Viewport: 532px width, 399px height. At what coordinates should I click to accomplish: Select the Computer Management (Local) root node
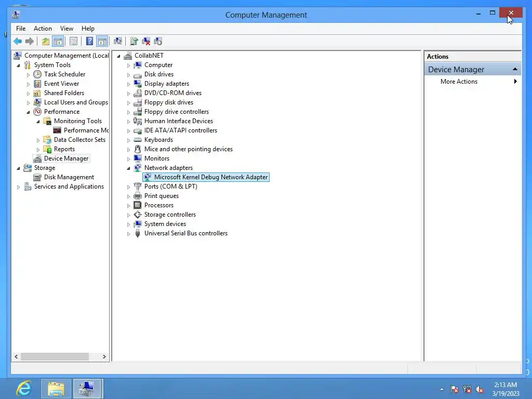(66, 55)
